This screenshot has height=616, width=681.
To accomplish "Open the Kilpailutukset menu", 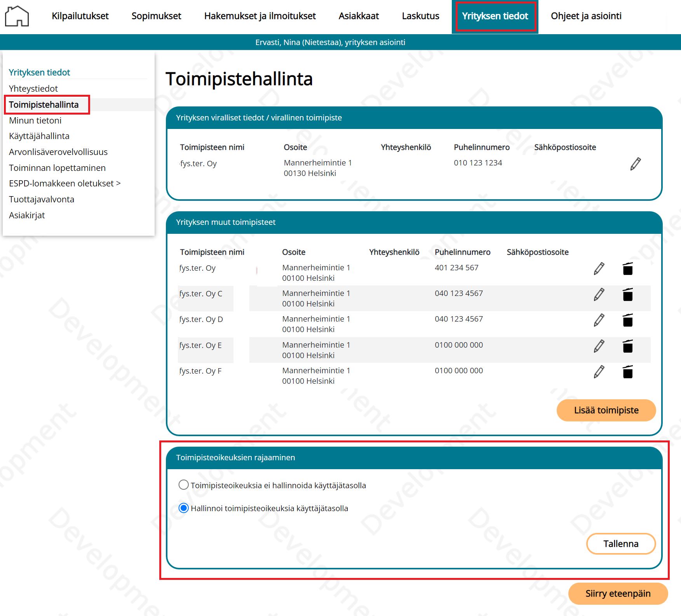I will (x=80, y=16).
